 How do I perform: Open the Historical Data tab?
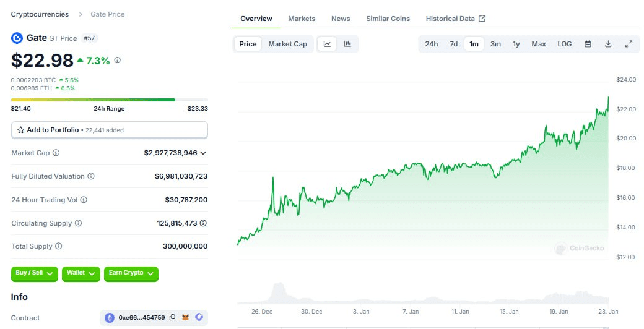point(456,19)
